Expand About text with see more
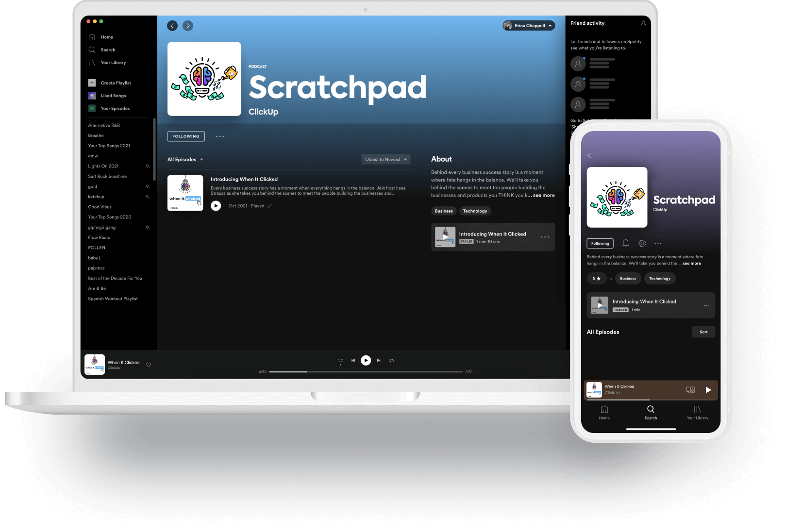 point(544,195)
